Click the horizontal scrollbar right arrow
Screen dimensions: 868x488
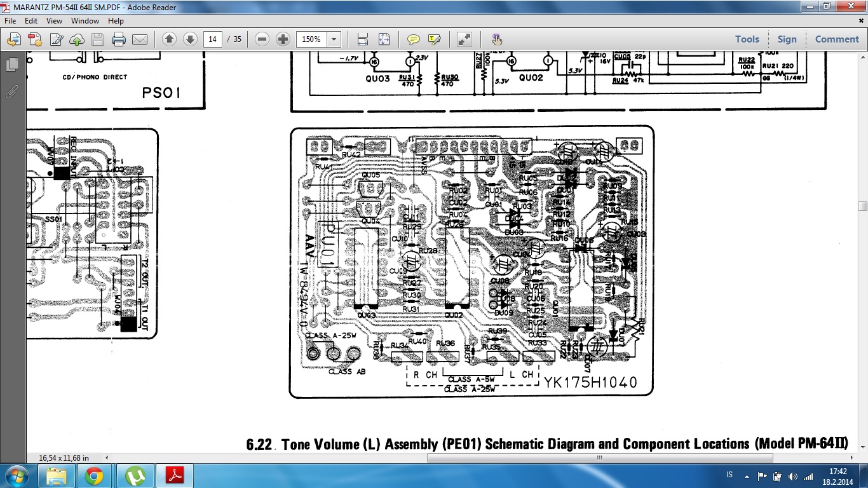point(851,457)
